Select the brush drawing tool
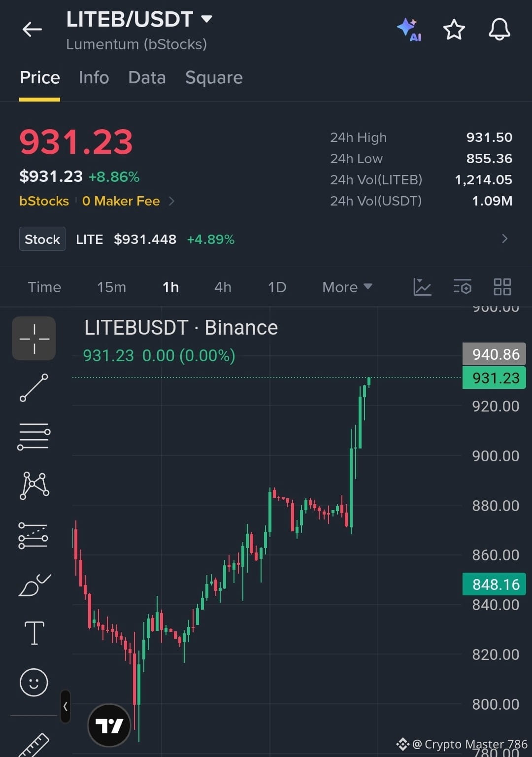Screen dimensions: 532x757 click(x=34, y=585)
